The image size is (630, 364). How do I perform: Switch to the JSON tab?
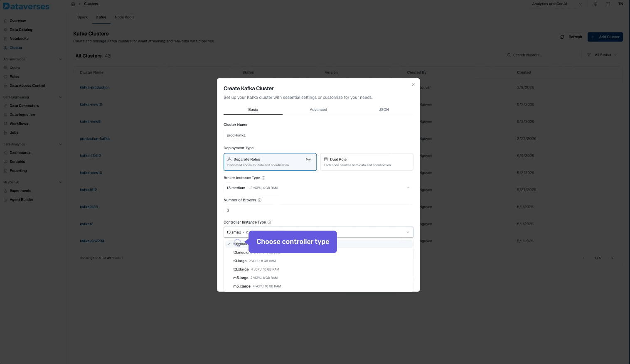384,110
